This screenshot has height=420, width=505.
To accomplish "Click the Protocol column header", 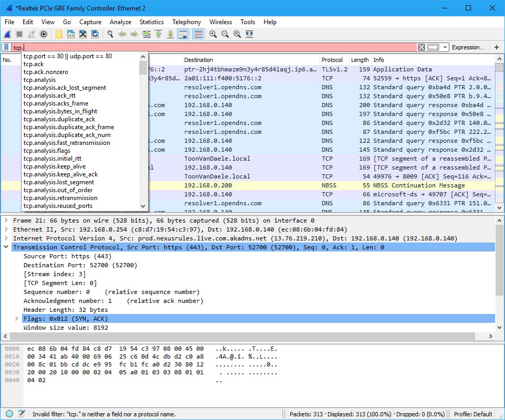I will click(x=332, y=60).
